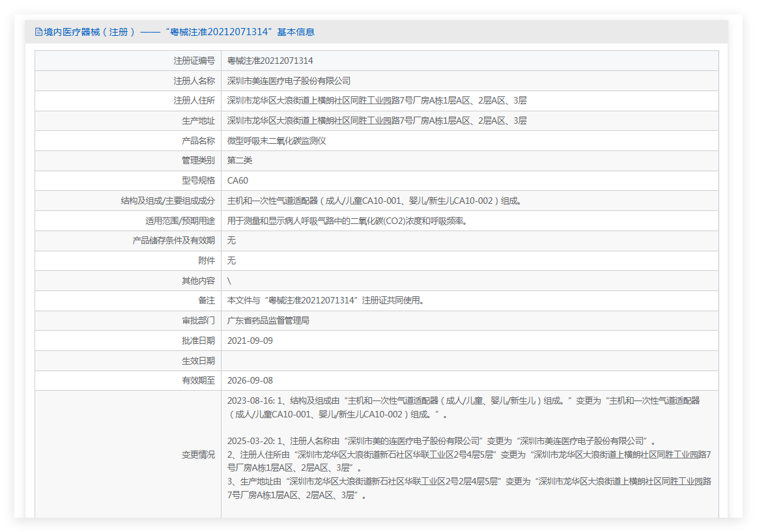Select 无 in the 附件 row

[231, 260]
